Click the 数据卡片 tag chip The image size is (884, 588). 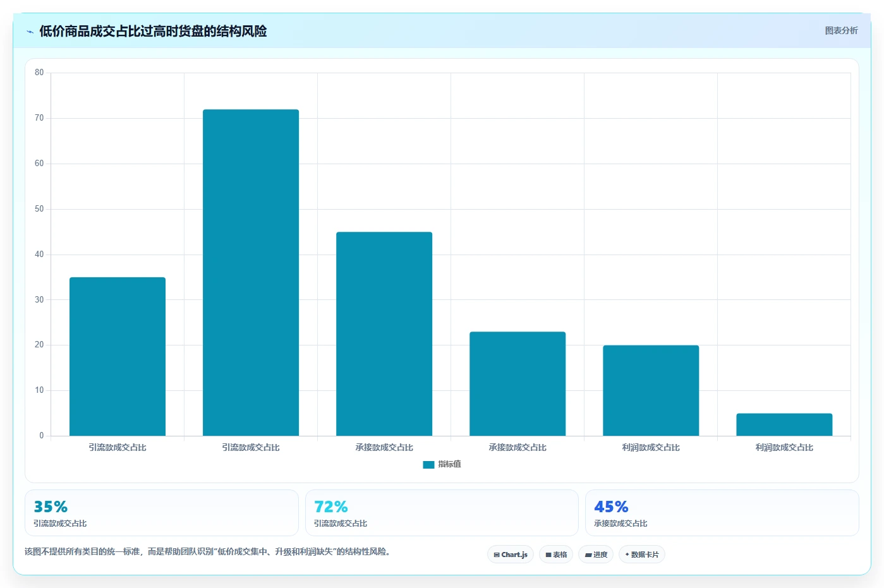coord(642,555)
